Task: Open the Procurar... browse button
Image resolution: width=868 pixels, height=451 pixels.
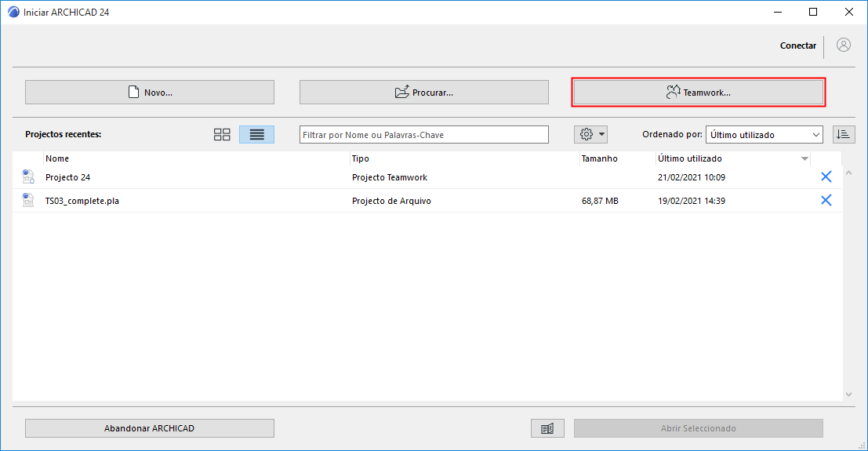Action: [424, 92]
